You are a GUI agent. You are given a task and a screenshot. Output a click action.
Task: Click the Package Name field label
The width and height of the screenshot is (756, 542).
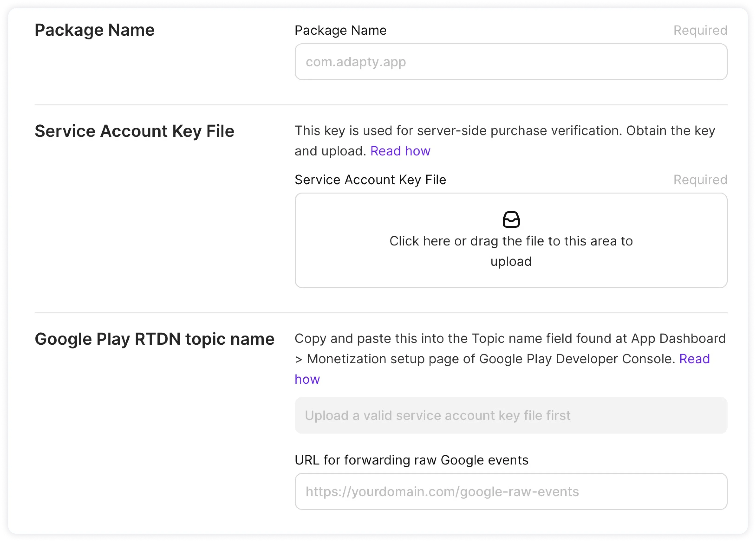point(340,30)
